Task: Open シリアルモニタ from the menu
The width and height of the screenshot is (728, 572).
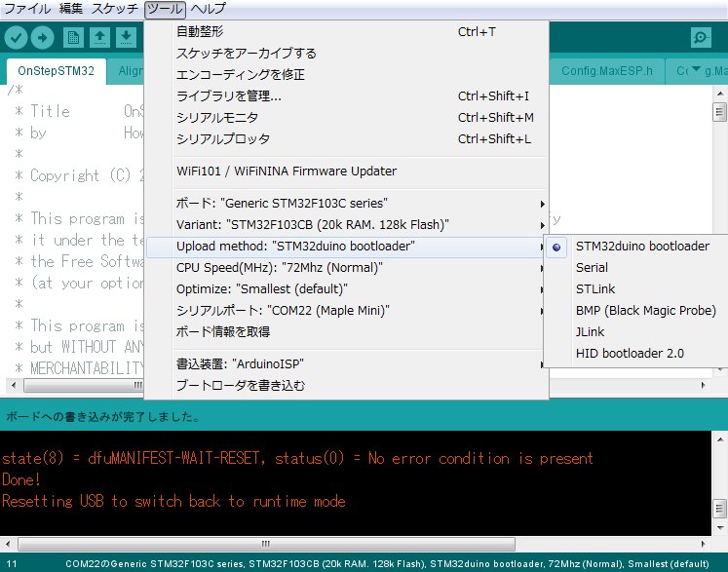Action: [x=346, y=117]
